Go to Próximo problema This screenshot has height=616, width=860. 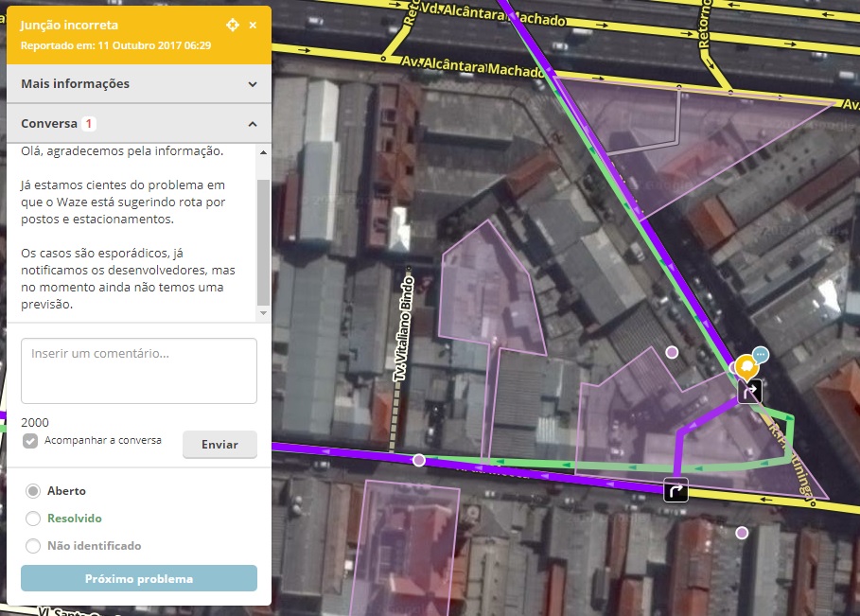point(139,578)
